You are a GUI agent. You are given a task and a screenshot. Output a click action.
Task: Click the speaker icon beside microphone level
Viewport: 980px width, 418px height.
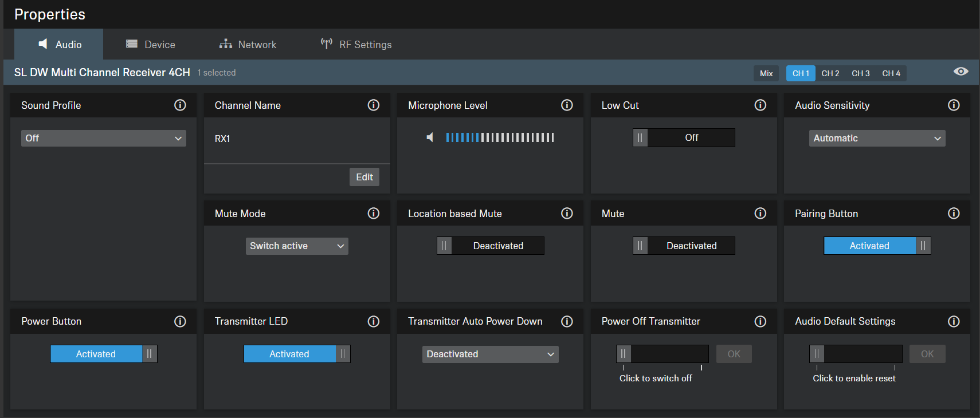point(430,137)
